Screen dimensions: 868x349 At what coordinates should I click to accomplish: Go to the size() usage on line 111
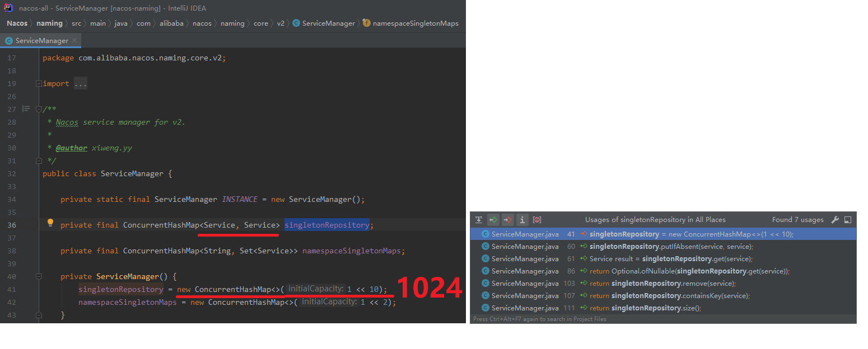663,308
